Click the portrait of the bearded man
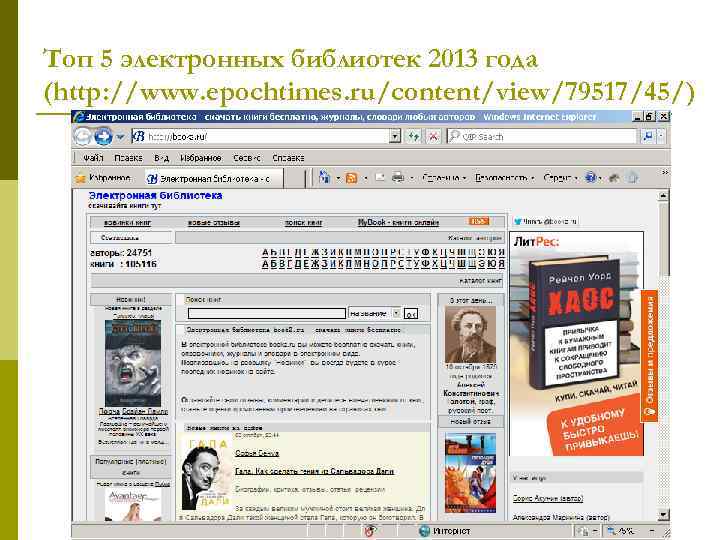 tap(470, 335)
